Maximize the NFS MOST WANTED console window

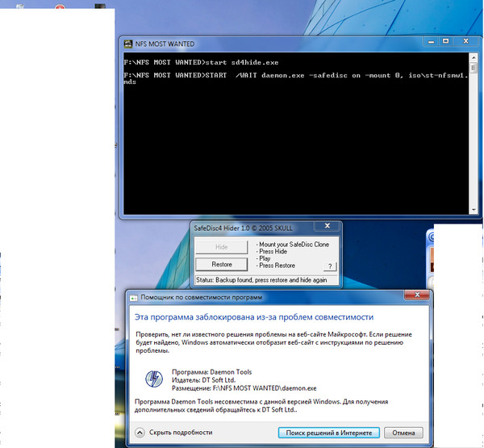click(445, 41)
